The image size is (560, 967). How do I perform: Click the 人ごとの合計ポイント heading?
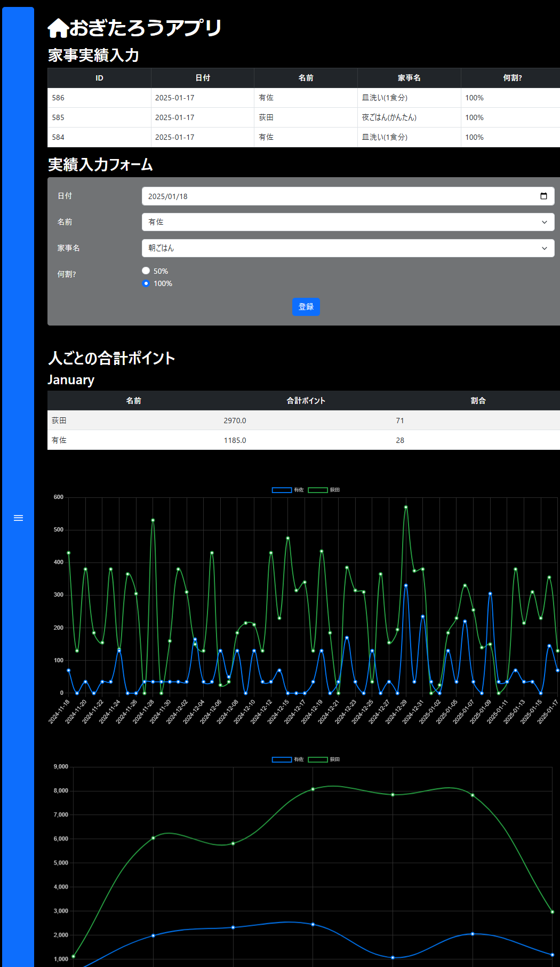tap(111, 358)
